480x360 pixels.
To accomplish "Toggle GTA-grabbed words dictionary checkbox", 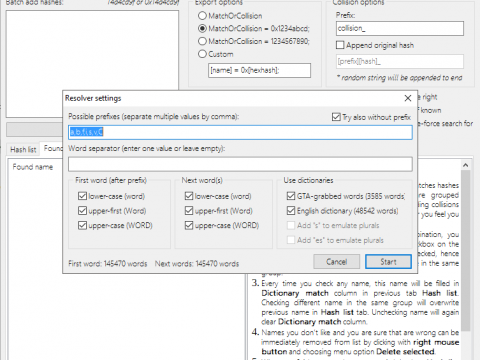I will [291, 196].
